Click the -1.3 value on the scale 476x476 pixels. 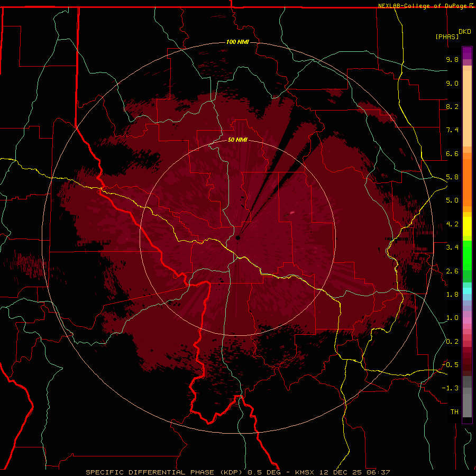tap(450, 389)
